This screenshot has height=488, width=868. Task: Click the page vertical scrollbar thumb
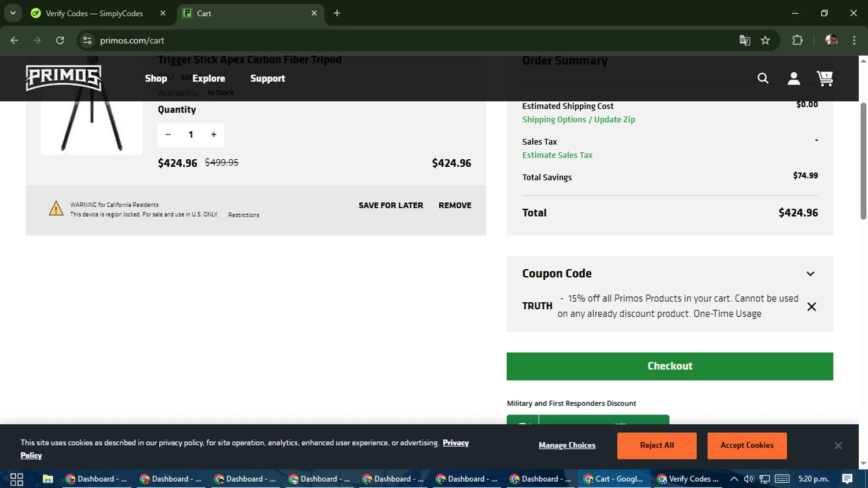point(863,161)
